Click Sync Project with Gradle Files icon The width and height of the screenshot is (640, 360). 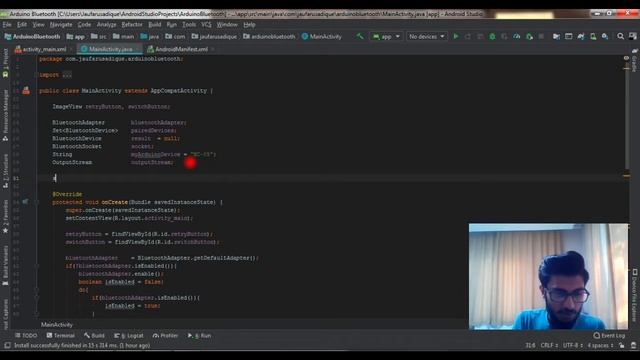point(581,36)
